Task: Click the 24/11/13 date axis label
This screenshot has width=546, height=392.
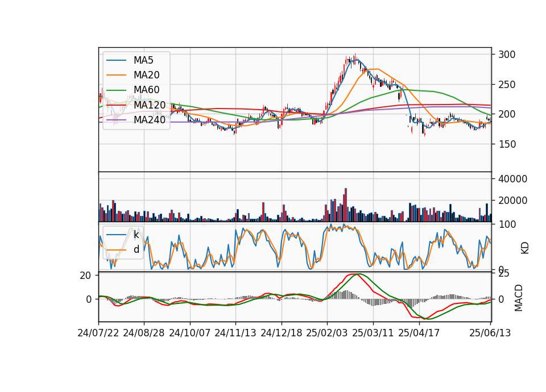Action: 235,333
